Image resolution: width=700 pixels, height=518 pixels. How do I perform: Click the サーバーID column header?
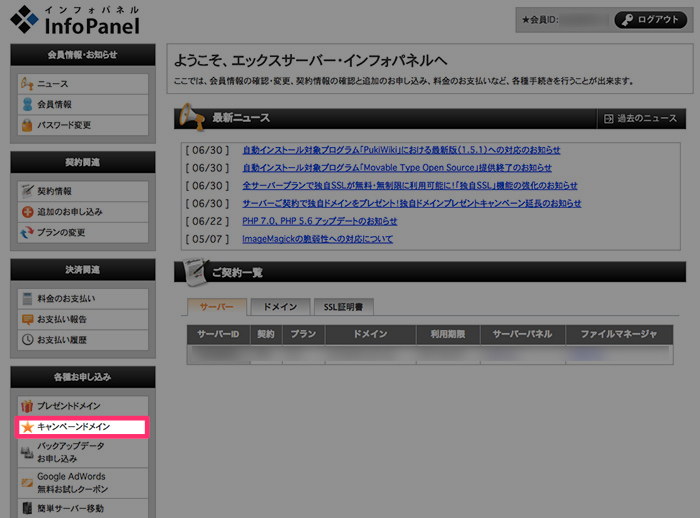pyautogui.click(x=218, y=334)
